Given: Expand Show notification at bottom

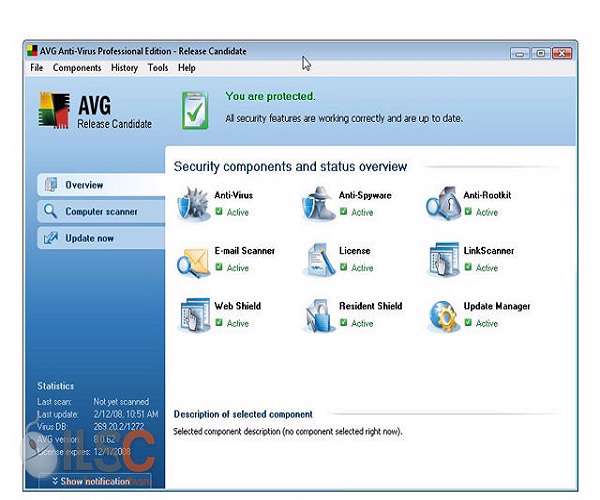Looking at the screenshot, I should (95, 481).
